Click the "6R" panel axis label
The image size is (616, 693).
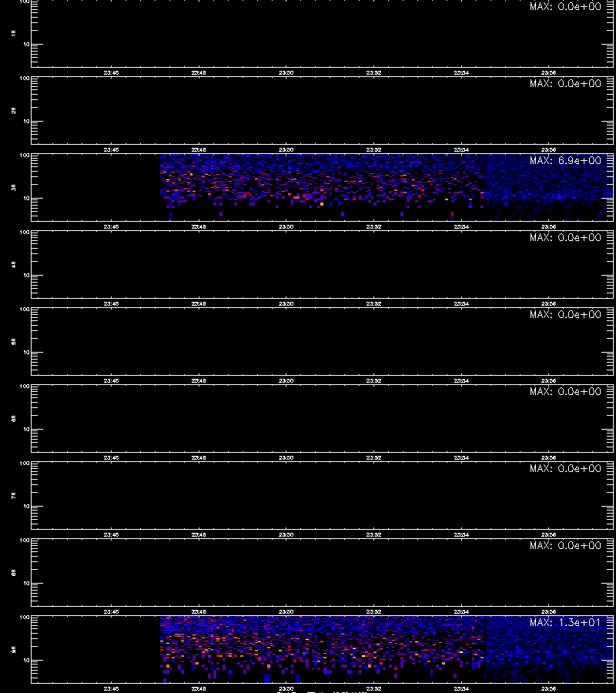[x=14, y=418]
